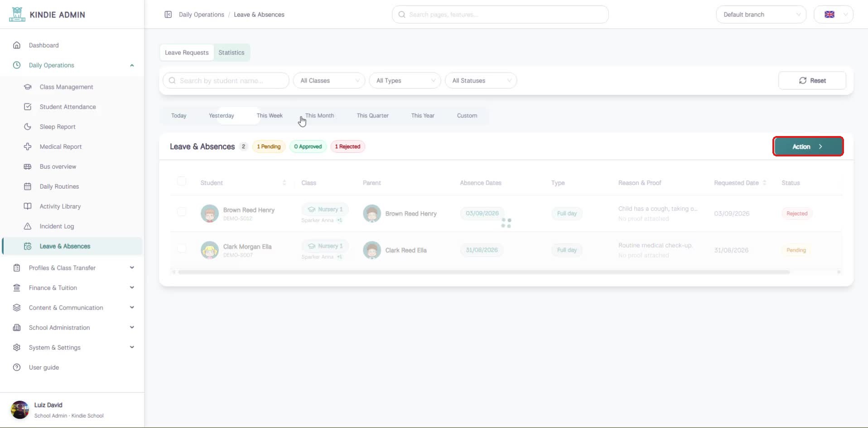Image resolution: width=868 pixels, height=428 pixels.
Task: Sort table by Student column arrows
Action: 284,183
